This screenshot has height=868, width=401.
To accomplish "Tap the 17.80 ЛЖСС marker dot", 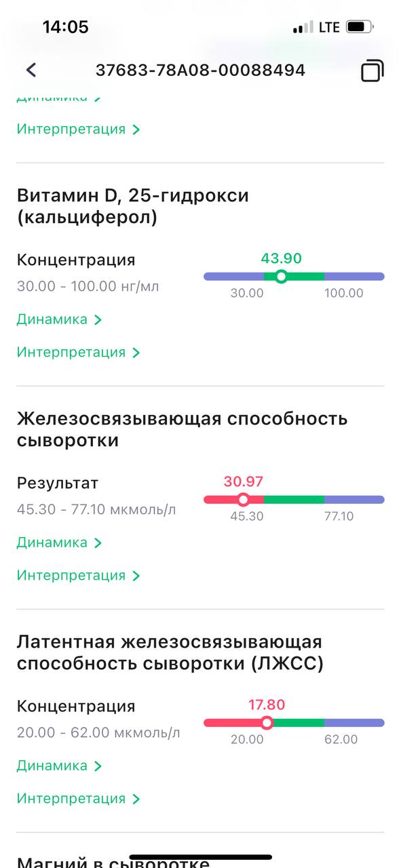I will (x=267, y=723).
